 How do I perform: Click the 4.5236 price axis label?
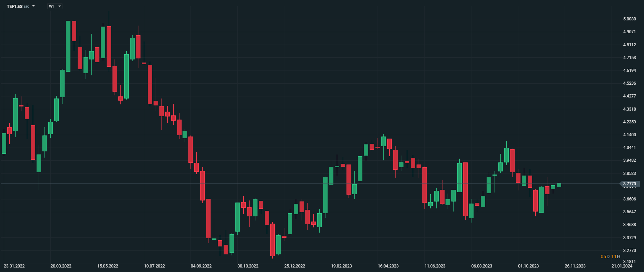629,83
